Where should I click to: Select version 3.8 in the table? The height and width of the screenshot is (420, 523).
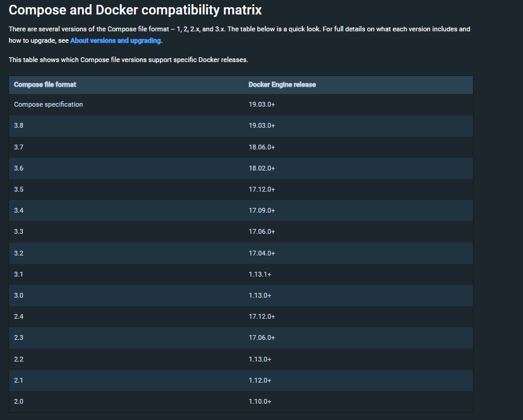19,125
